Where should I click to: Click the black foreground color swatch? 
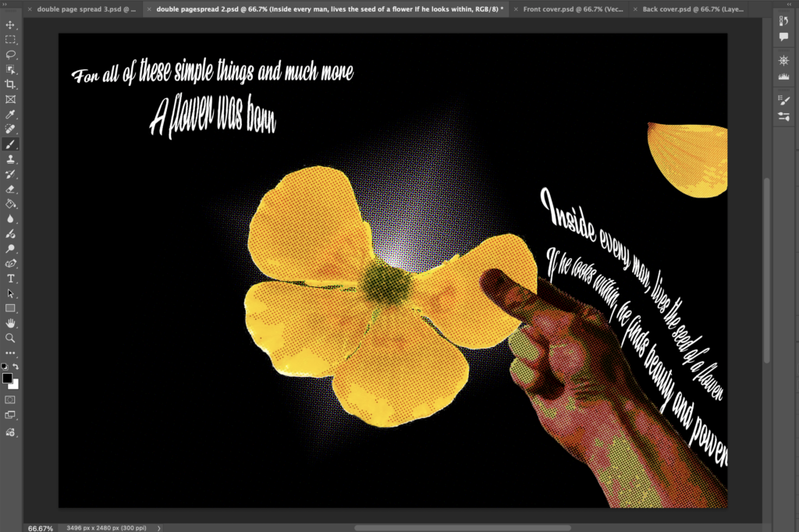(x=8, y=378)
